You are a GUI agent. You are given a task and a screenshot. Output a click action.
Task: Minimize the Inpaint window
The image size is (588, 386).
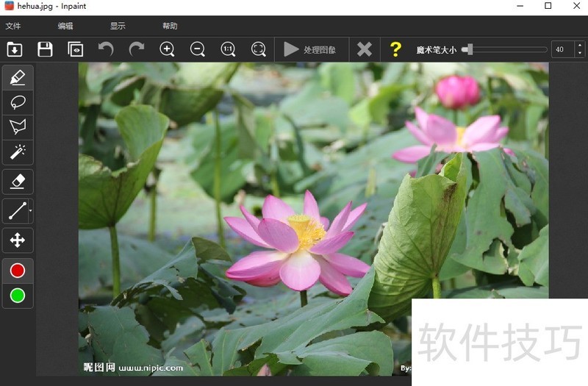coord(520,6)
